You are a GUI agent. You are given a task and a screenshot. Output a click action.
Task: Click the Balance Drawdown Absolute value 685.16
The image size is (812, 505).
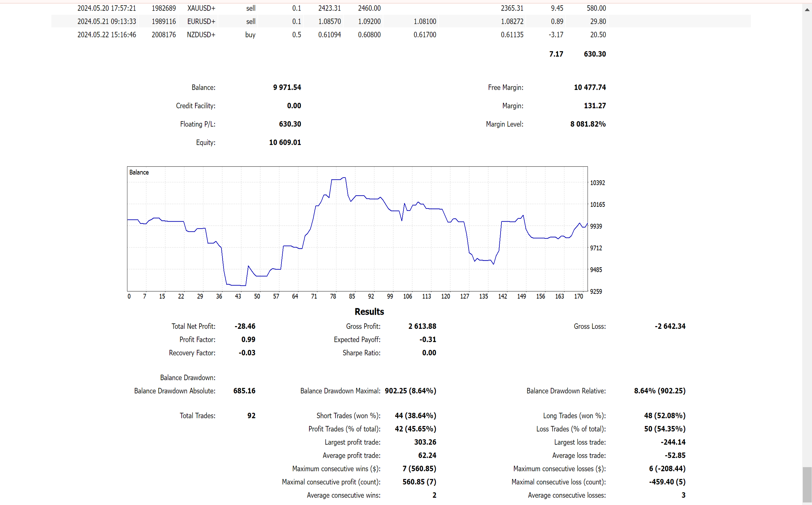point(244,391)
